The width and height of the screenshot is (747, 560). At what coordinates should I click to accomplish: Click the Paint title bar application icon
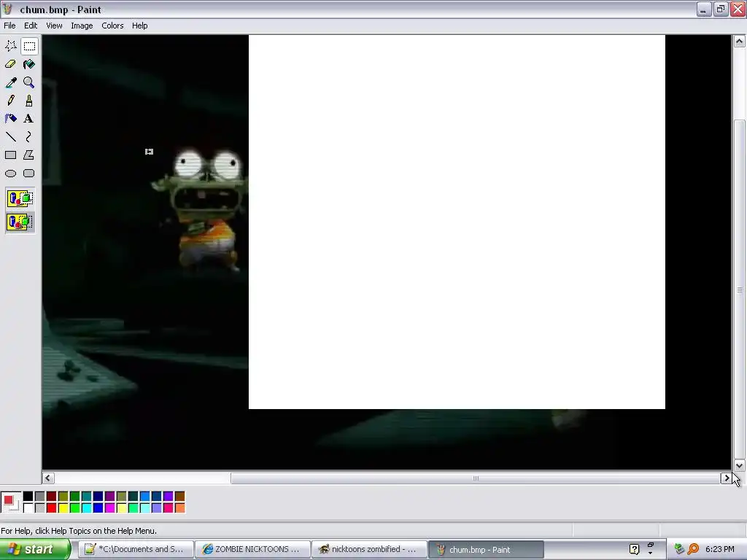[7, 9]
